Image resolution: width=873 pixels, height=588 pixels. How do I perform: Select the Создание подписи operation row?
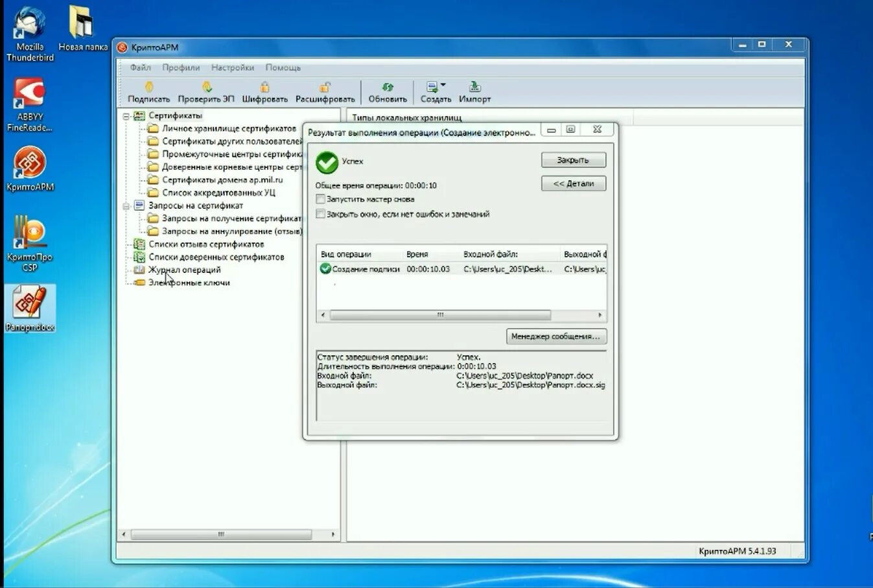(461, 269)
